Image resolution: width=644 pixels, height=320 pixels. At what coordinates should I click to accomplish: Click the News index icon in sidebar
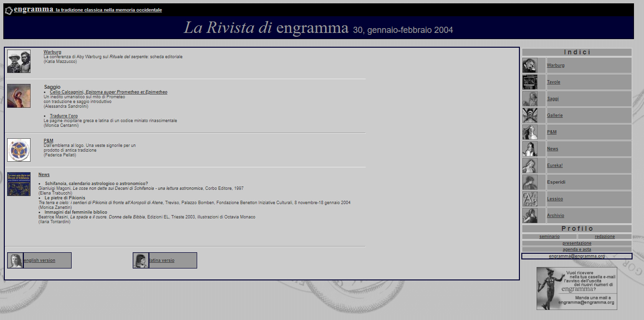pos(530,149)
